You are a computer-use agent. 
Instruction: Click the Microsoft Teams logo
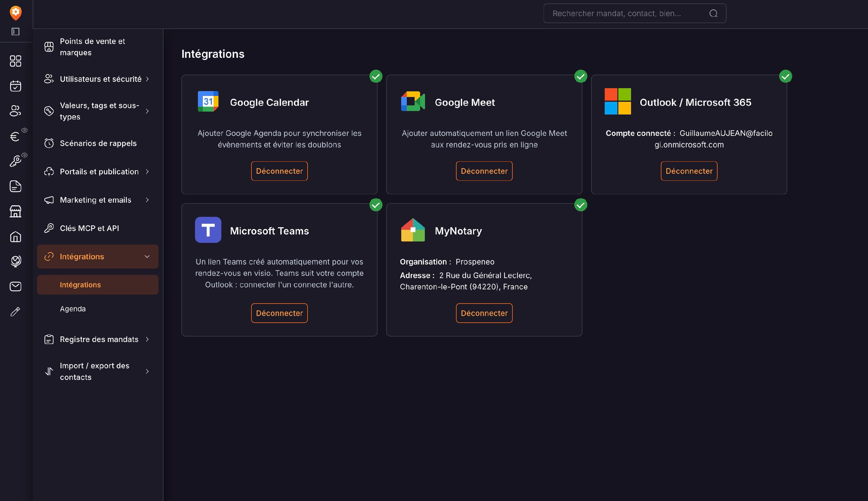[208, 230]
